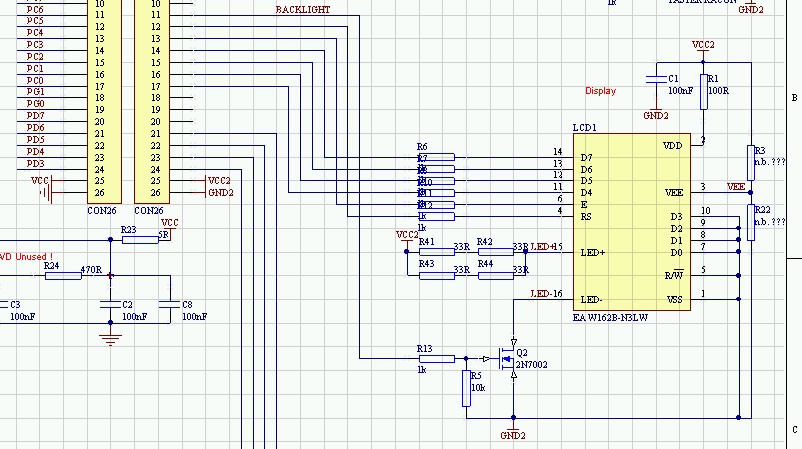Click the R44 designator text
This screenshot has height=449, width=802.
click(485, 264)
